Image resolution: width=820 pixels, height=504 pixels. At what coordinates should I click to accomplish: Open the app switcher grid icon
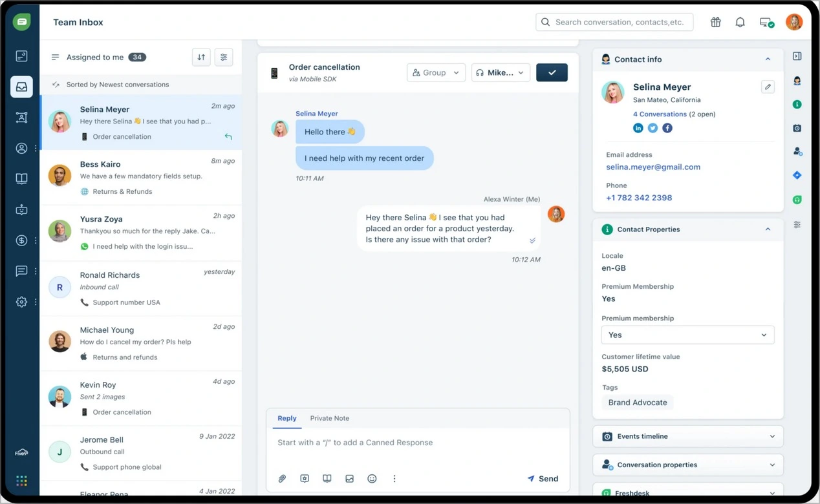point(21,481)
